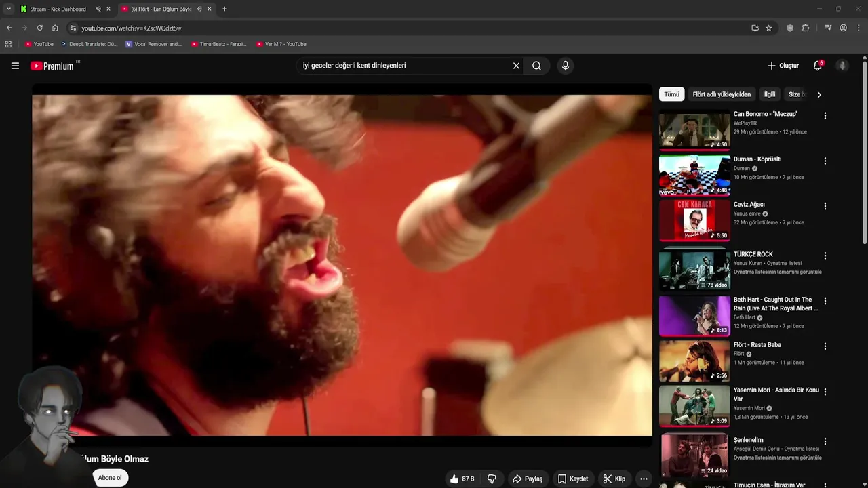Open options menu for Can Bonomo Meczup
868x488 pixels.
point(825,116)
